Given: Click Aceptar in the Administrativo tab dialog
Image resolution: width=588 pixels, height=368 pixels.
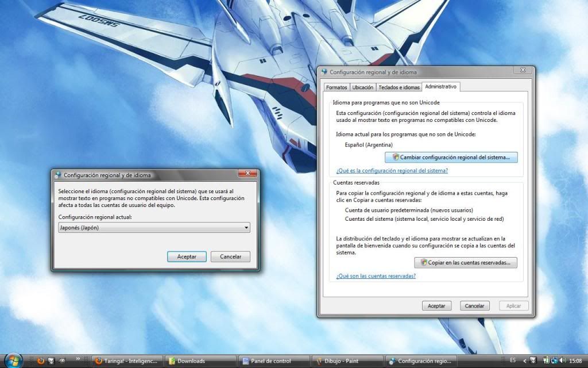Looking at the screenshot, I should point(436,306).
